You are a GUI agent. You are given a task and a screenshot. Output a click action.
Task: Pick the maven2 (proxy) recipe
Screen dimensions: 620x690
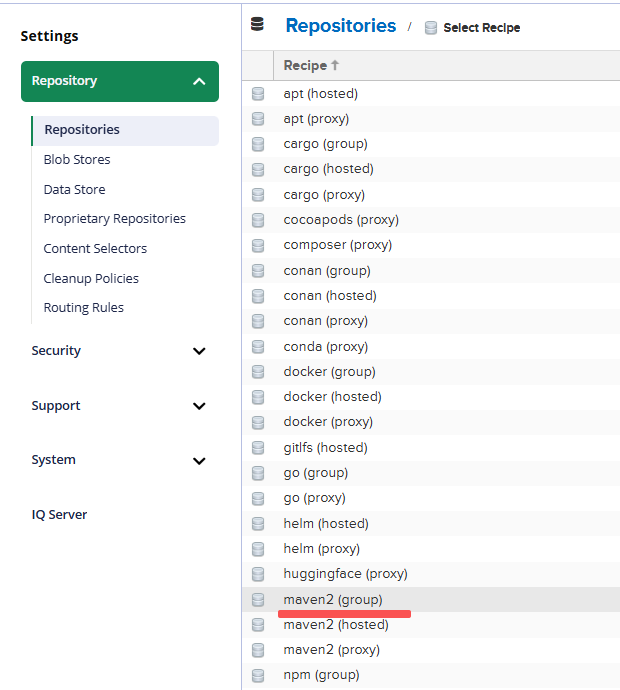(332, 650)
